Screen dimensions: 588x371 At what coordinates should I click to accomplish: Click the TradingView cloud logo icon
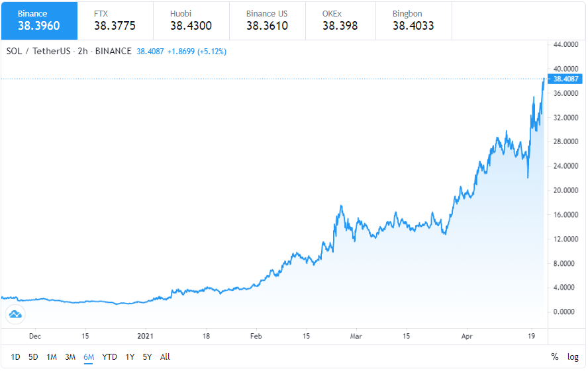(x=15, y=315)
